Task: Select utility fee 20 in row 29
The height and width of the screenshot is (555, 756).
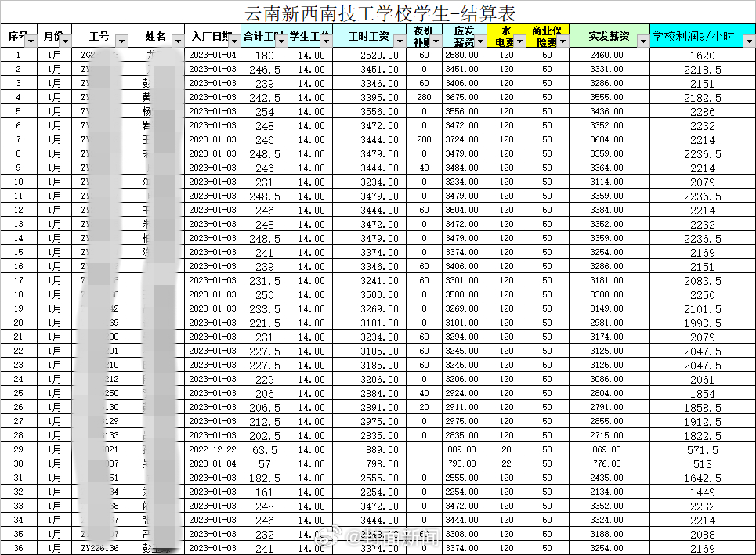Action: 506,449
